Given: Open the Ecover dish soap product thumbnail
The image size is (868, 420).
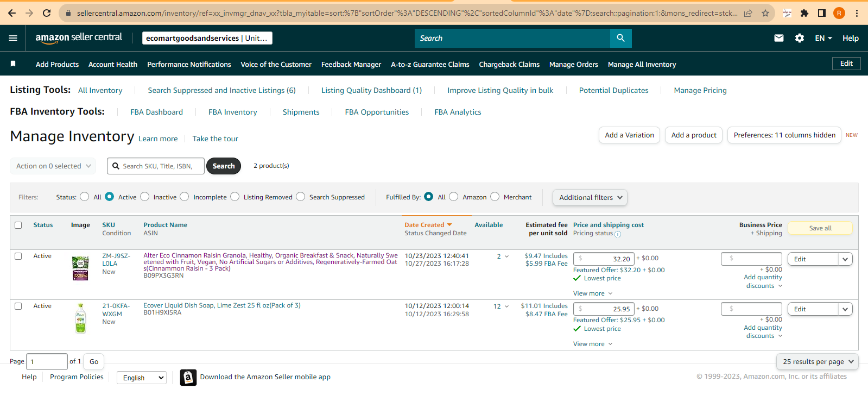Looking at the screenshot, I should 80,318.
